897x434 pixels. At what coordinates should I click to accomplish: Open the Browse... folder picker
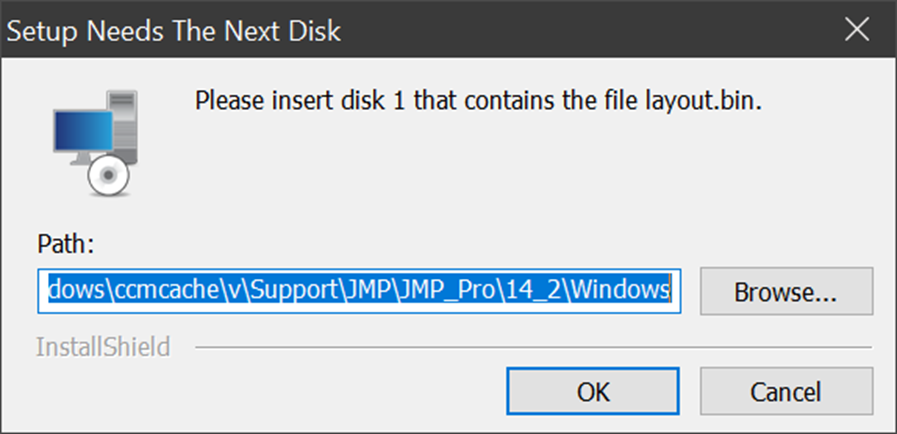(786, 292)
